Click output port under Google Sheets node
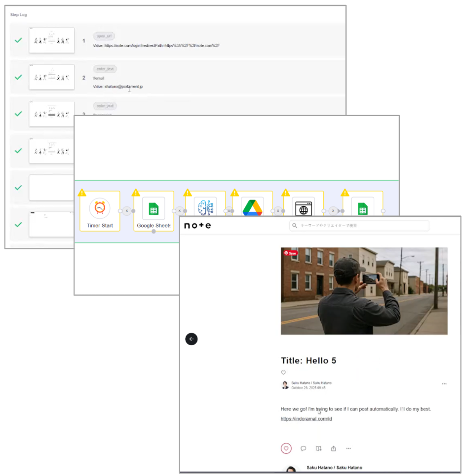The height and width of the screenshot is (476, 464). pos(154,232)
